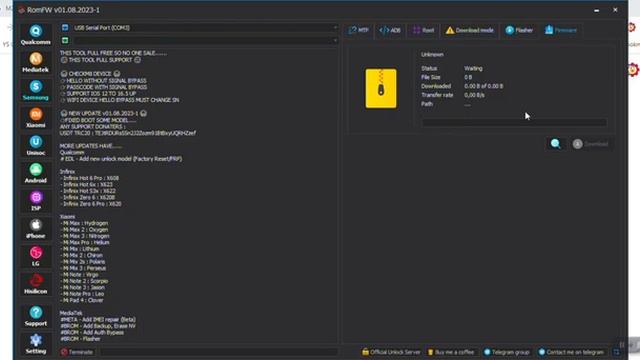Select the Samsung sidebar module

36,90
